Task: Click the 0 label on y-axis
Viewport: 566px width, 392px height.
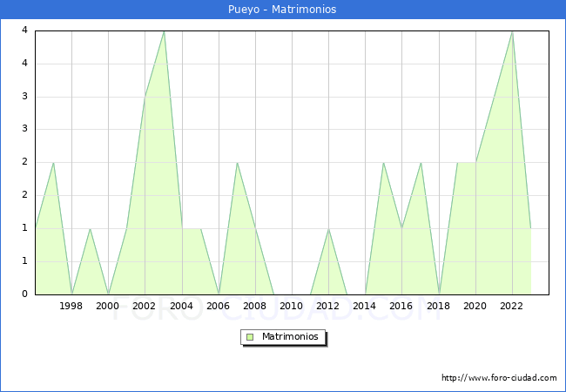Action: [24, 294]
